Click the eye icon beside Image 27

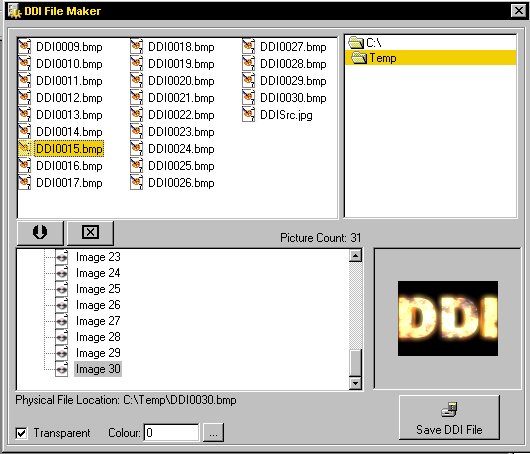62,321
